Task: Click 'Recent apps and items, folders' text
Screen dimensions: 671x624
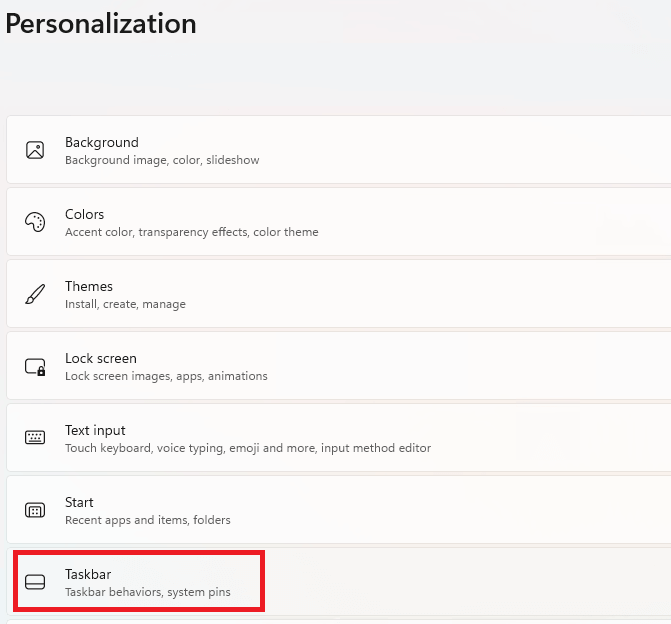Action: click(x=148, y=520)
